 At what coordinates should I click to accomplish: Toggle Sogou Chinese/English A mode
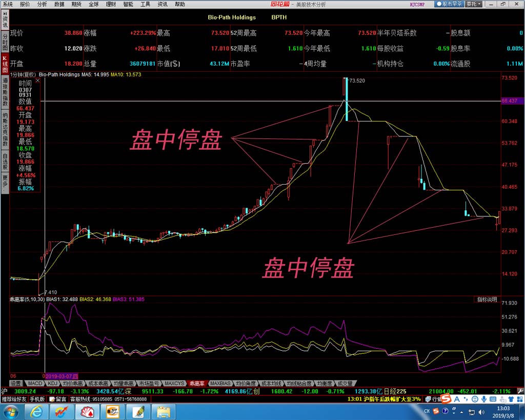(457, 399)
